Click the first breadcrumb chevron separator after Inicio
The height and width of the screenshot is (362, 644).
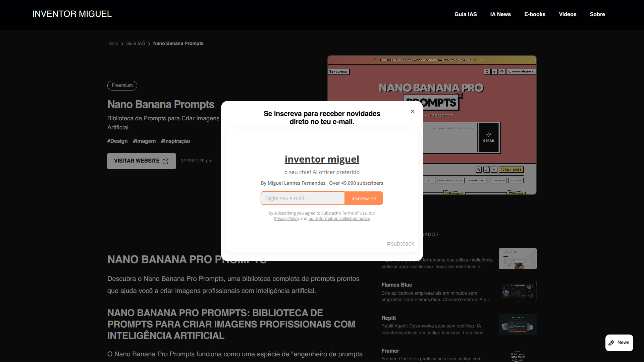(x=122, y=44)
